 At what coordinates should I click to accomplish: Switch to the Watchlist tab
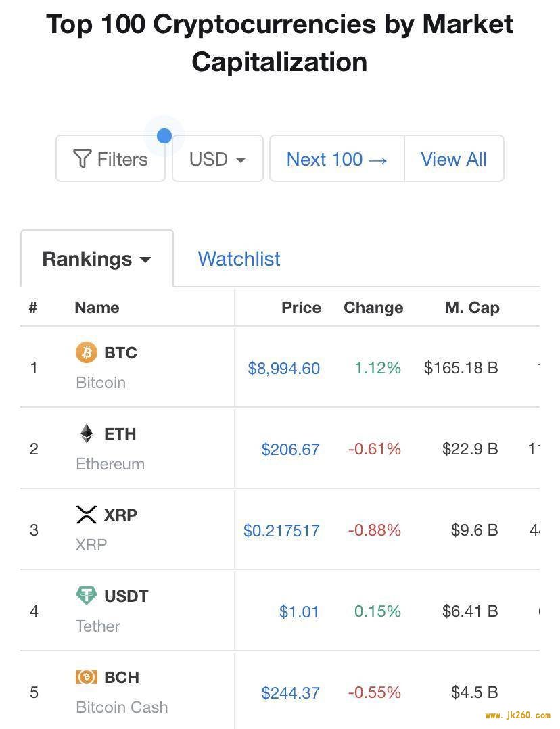coord(239,259)
